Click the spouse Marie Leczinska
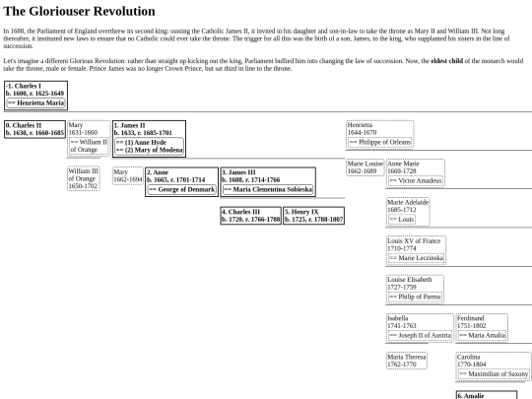This screenshot has width=532, height=399. point(416,258)
